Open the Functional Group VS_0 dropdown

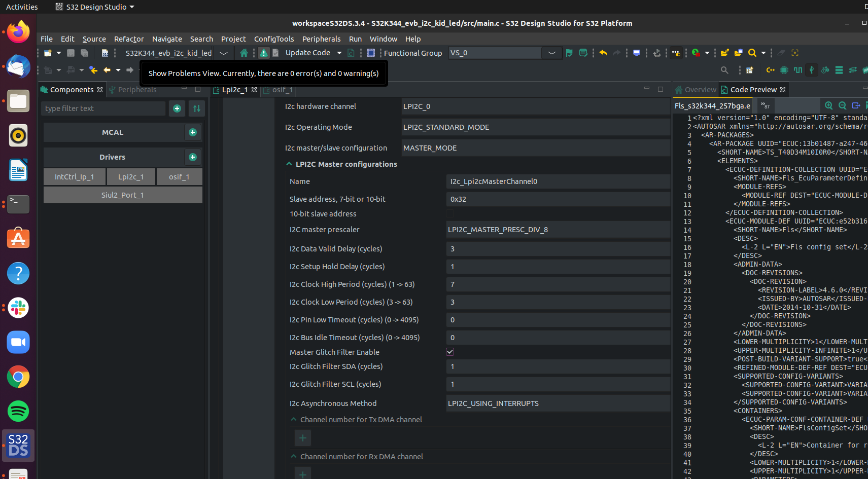[x=551, y=53]
